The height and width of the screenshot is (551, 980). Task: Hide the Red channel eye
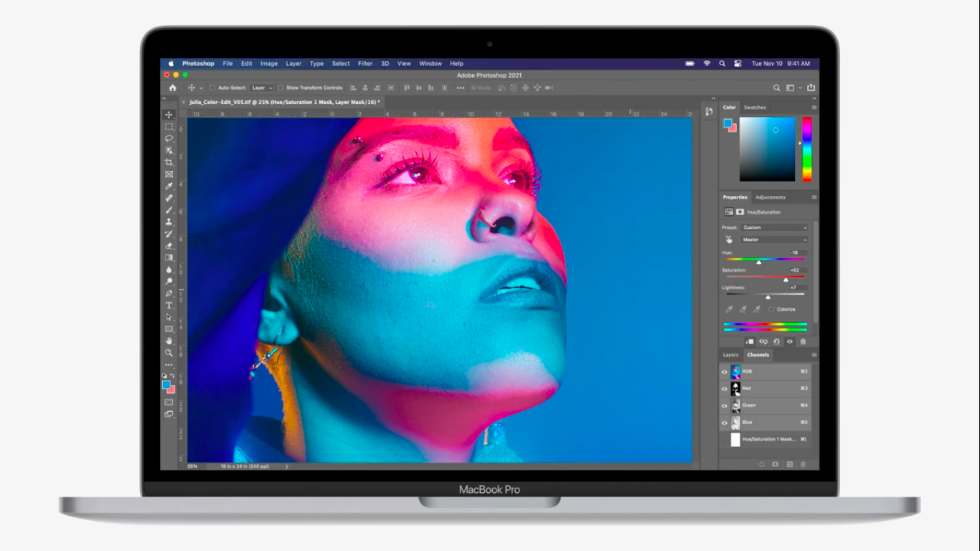point(724,388)
